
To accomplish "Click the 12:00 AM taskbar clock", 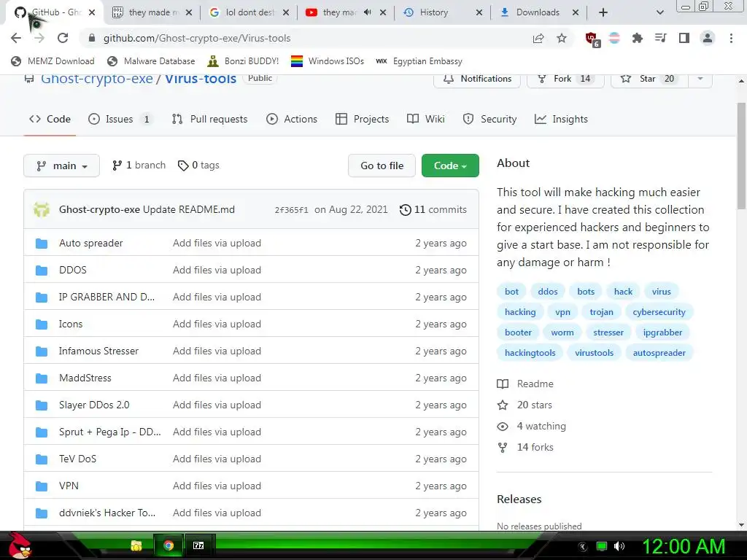I will coord(683,546).
